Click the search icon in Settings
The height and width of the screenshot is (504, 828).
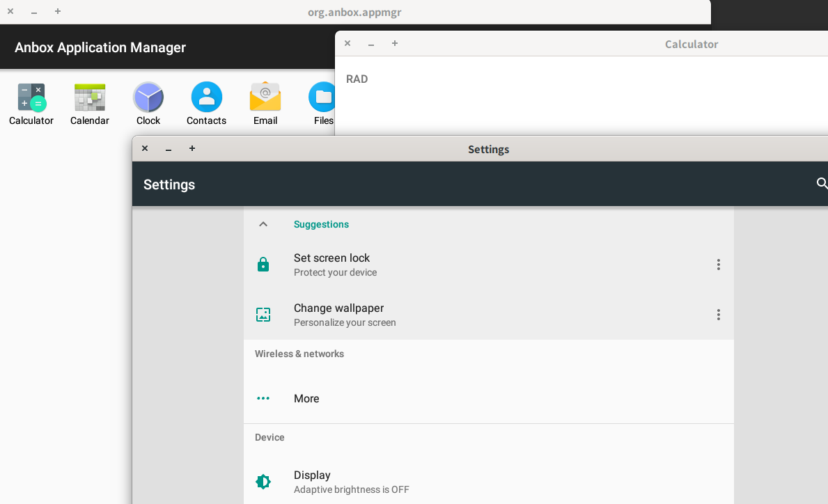[x=822, y=184]
